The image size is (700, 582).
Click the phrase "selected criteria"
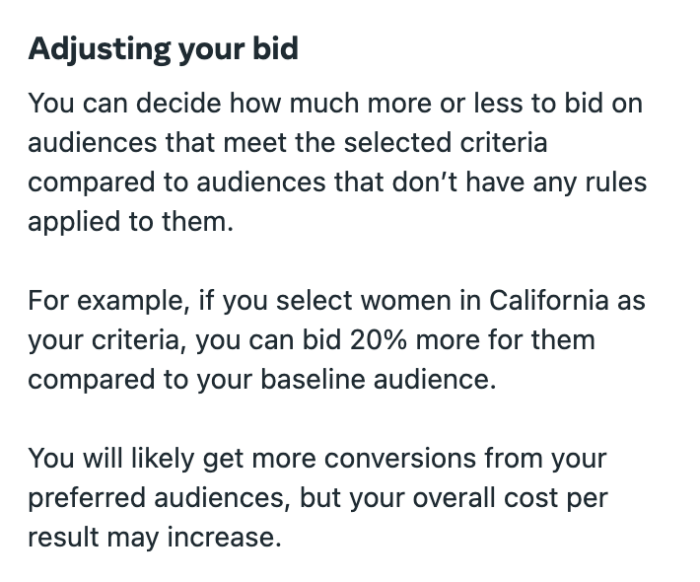tap(446, 142)
